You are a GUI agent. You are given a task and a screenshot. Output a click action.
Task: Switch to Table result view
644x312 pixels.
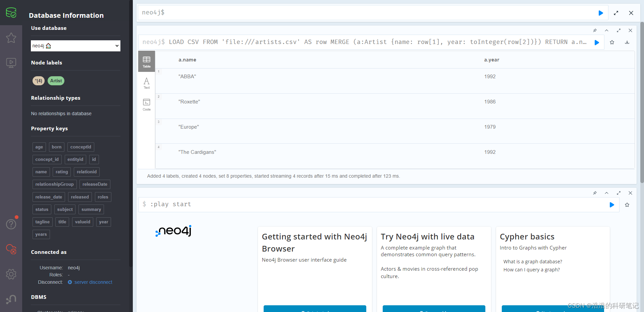click(147, 61)
